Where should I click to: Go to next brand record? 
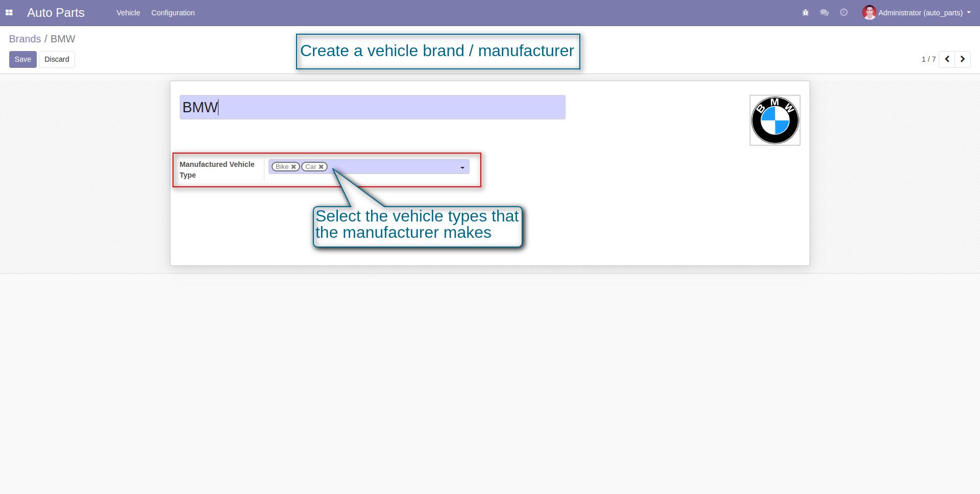coord(963,59)
